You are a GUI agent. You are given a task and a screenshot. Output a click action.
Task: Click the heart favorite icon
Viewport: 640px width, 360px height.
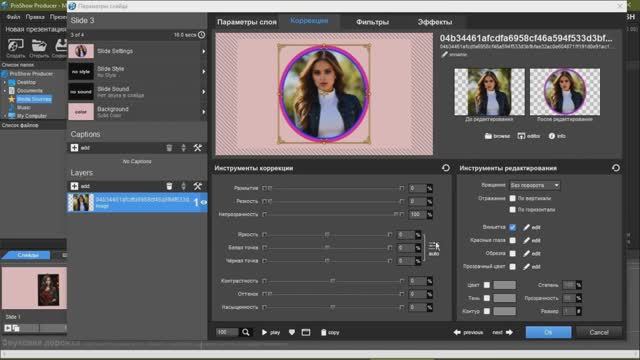292,332
